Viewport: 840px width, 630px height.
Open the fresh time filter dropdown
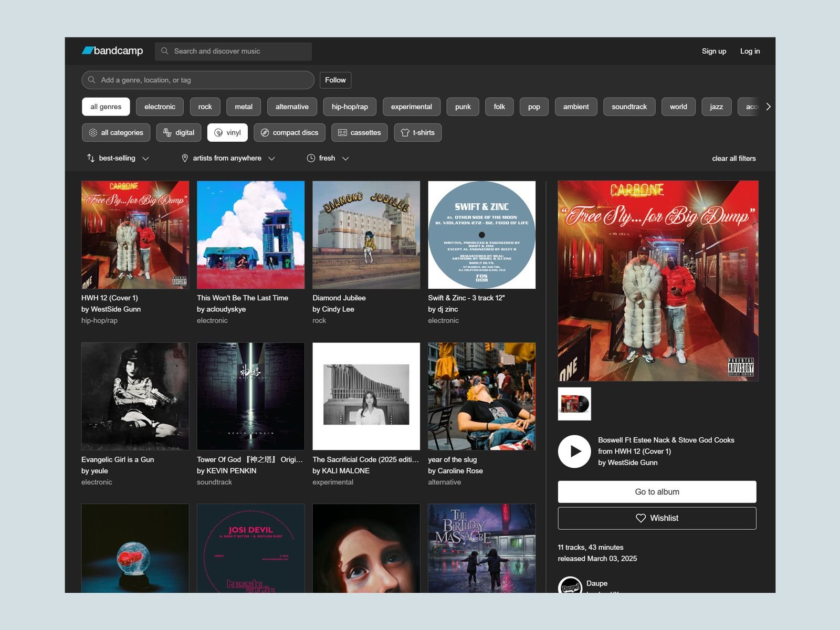tap(327, 158)
